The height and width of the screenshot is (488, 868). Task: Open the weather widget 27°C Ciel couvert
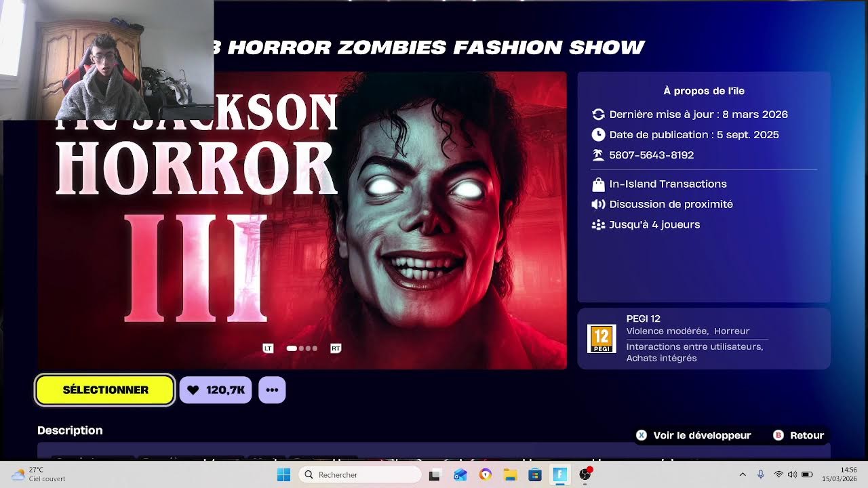(39, 474)
